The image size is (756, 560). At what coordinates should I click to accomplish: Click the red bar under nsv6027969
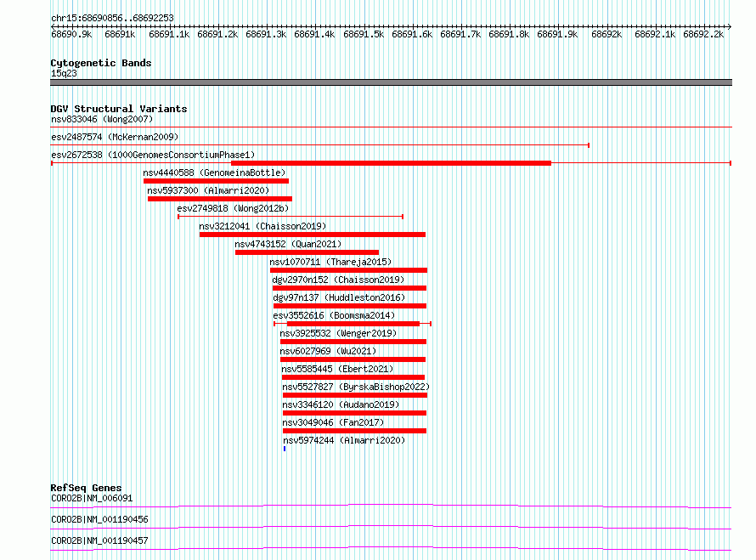coord(353,359)
